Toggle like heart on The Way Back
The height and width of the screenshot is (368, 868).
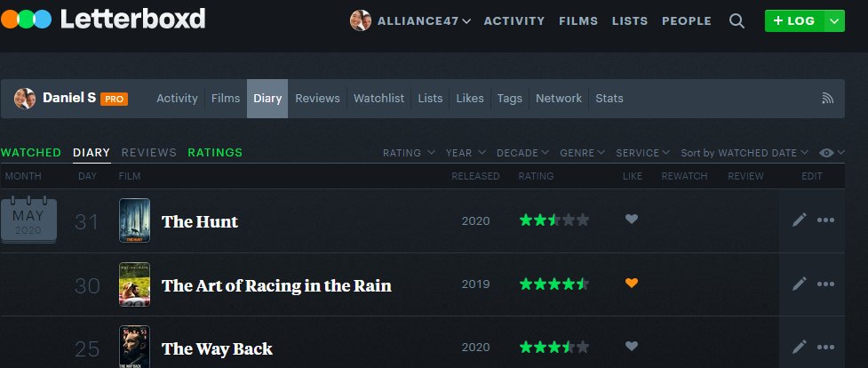pyautogui.click(x=632, y=346)
